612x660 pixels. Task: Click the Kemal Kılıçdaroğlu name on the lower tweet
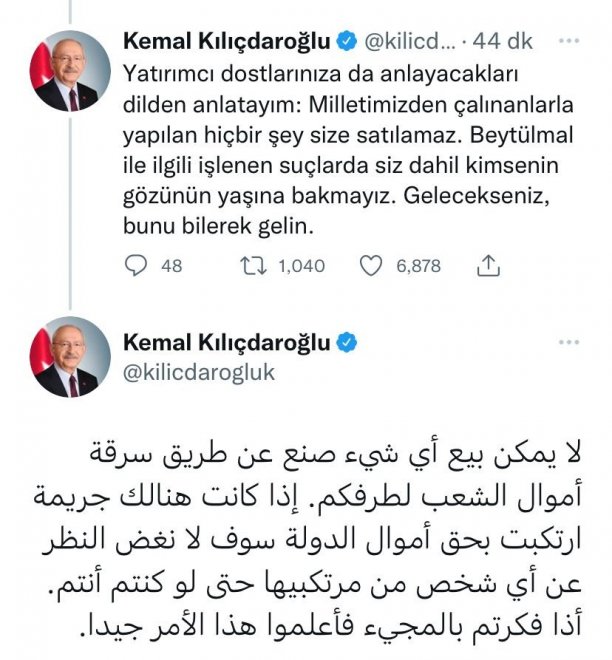[x=228, y=343]
